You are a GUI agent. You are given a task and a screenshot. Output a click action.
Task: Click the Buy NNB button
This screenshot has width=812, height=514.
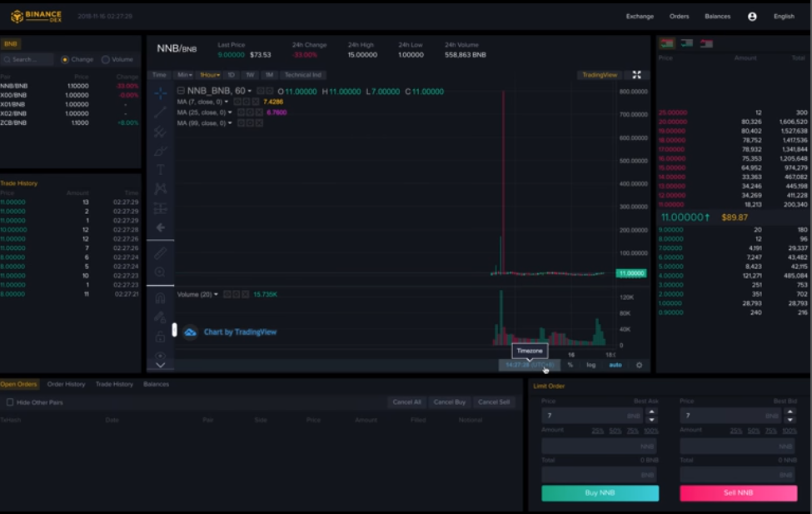[x=600, y=492]
